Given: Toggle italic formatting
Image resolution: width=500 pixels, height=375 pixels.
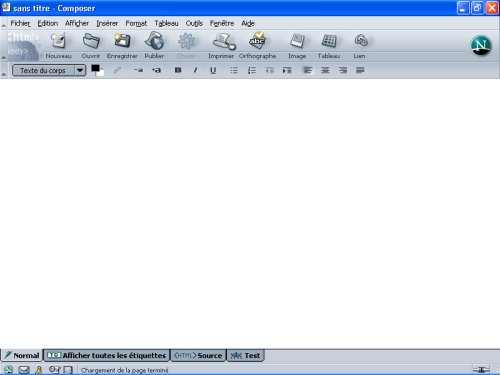Looking at the screenshot, I should [195, 70].
